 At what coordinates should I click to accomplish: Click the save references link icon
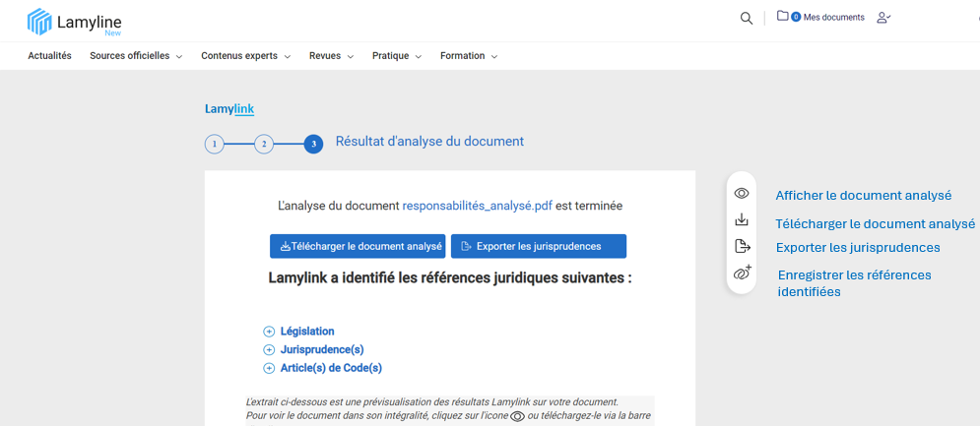[742, 273]
